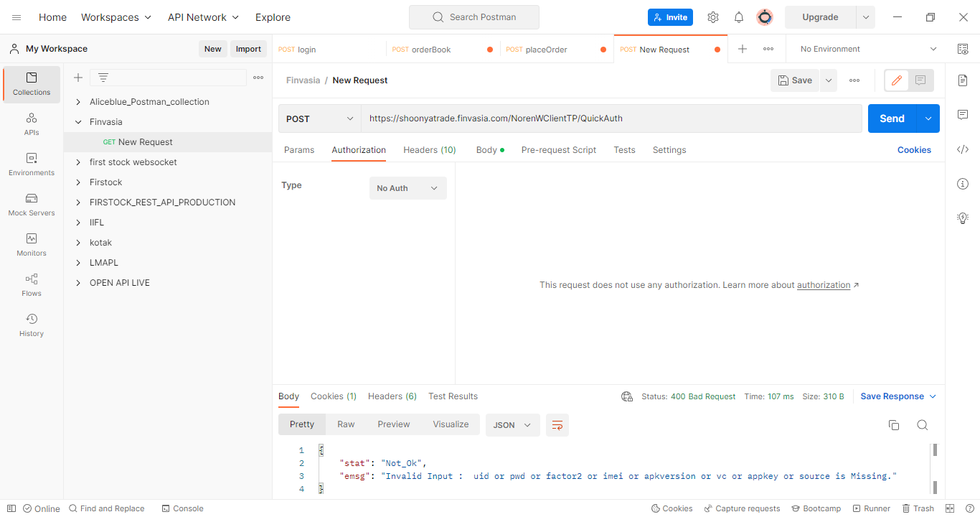Click network globe icon in response bar
Image resolution: width=980 pixels, height=517 pixels.
pyautogui.click(x=627, y=396)
